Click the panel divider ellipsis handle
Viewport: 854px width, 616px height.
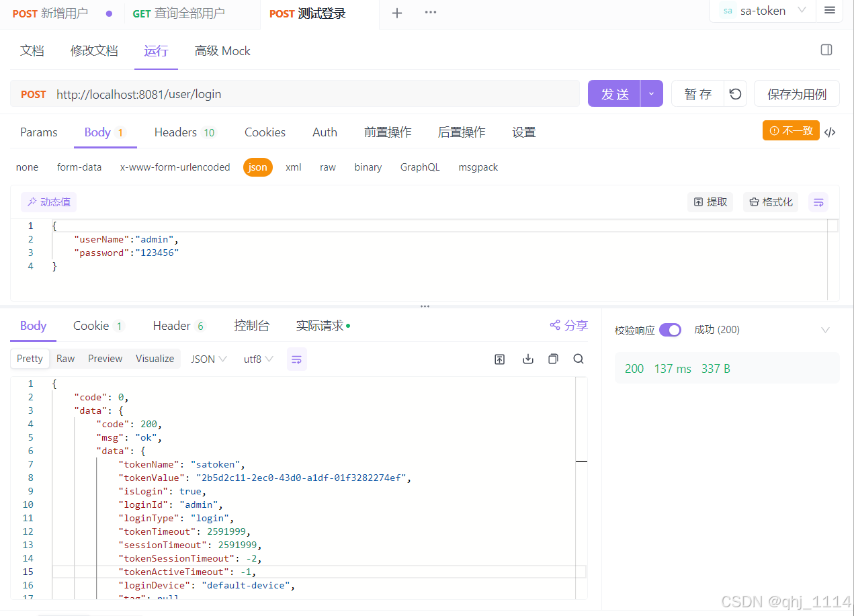pyautogui.click(x=425, y=306)
